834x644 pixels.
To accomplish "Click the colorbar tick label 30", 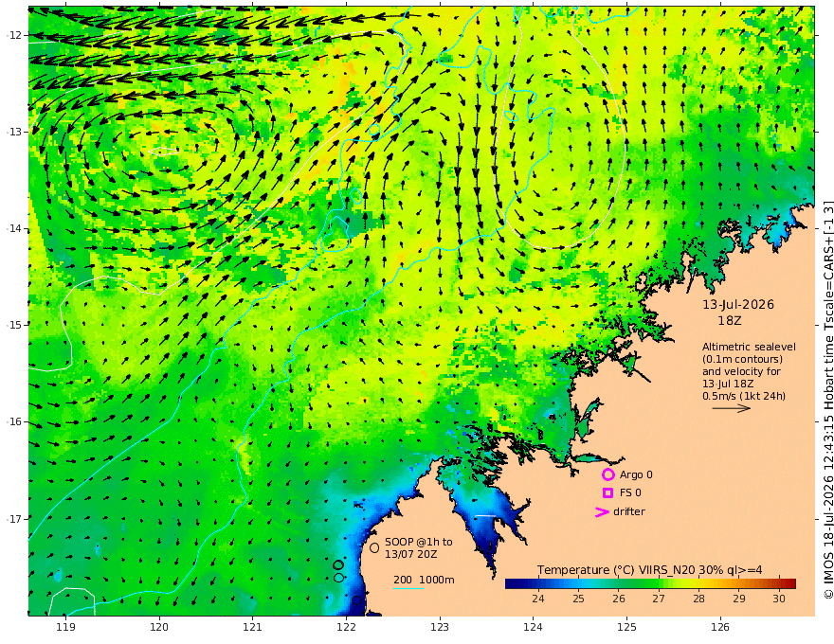I will [x=779, y=599].
